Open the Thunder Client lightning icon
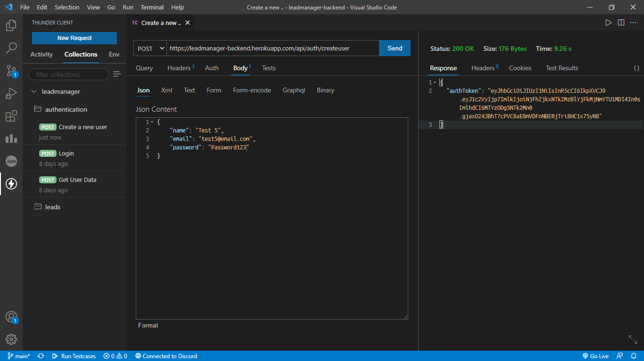 coord(11,184)
